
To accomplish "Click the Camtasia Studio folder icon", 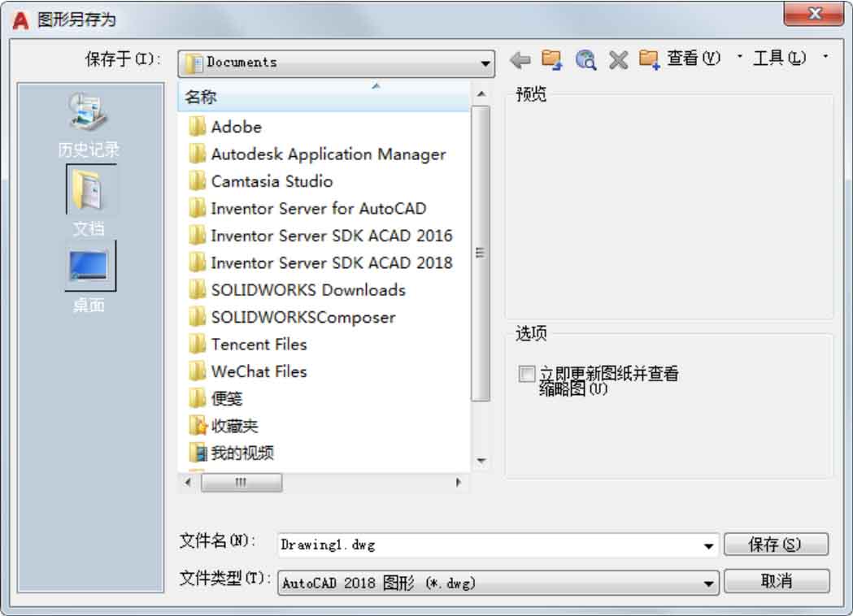I will 197,181.
